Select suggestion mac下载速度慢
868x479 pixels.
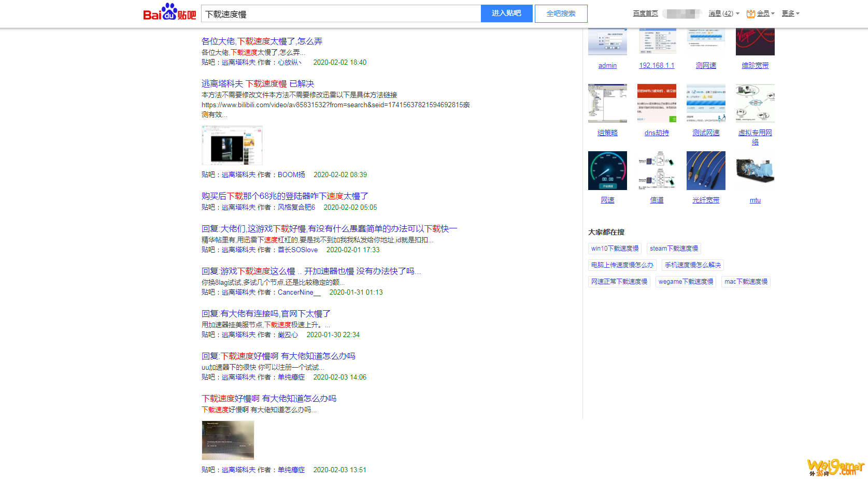[746, 282]
